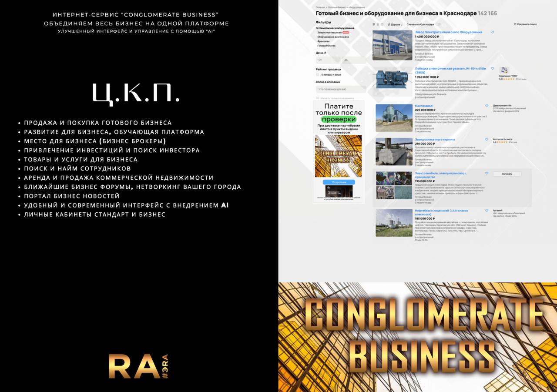Click the Слова в описании search field
The height and width of the screenshot is (392, 557).
coord(341,89)
